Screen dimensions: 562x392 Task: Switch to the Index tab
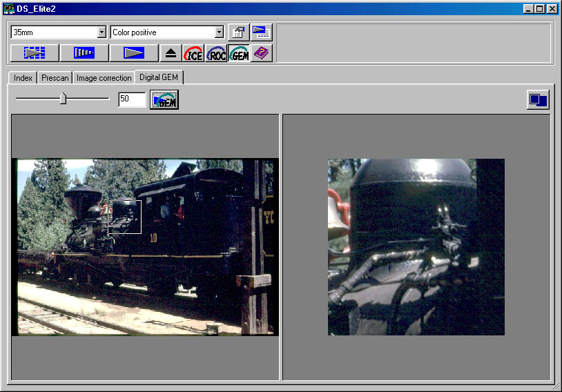click(23, 78)
